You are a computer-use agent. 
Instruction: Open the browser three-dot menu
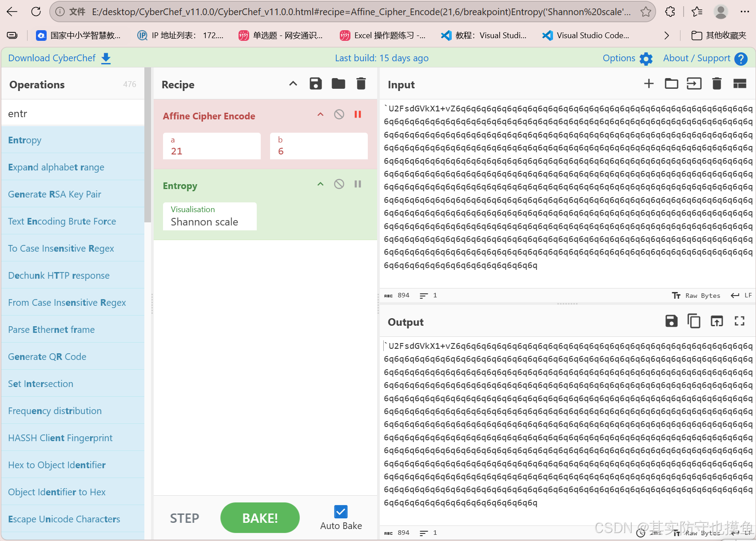tap(745, 12)
